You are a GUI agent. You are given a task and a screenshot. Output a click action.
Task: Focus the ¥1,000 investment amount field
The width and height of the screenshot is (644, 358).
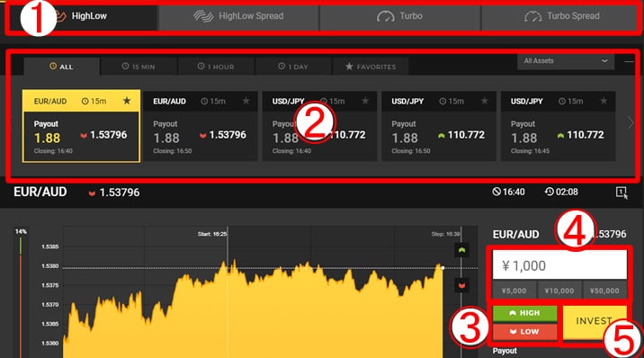coord(559,265)
